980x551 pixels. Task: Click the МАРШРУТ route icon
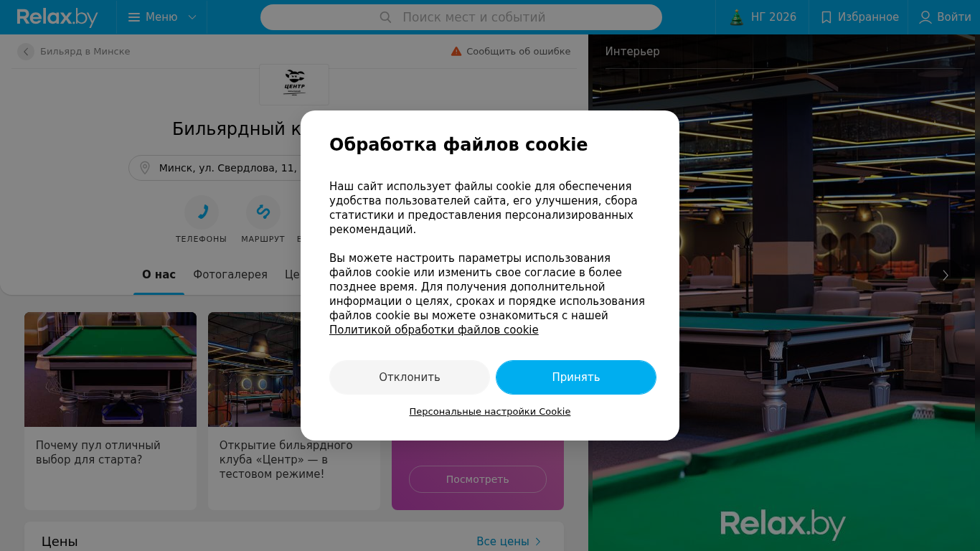click(x=263, y=212)
